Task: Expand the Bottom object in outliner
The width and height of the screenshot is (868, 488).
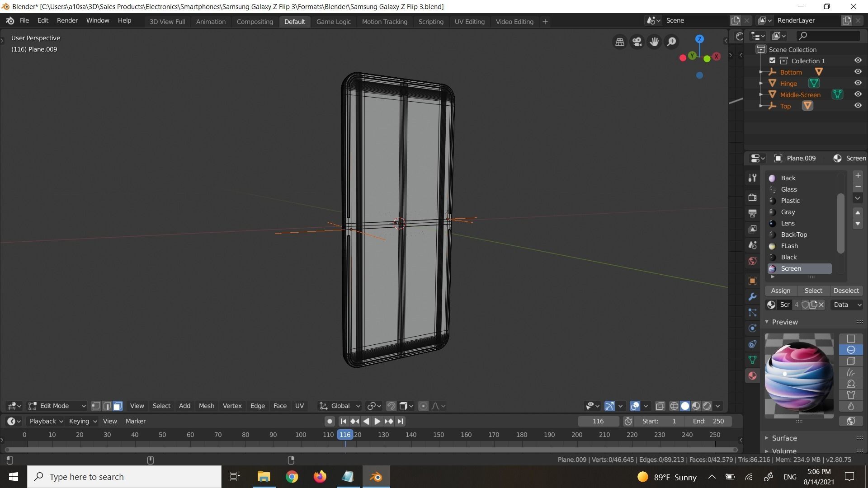Action: 761,72
